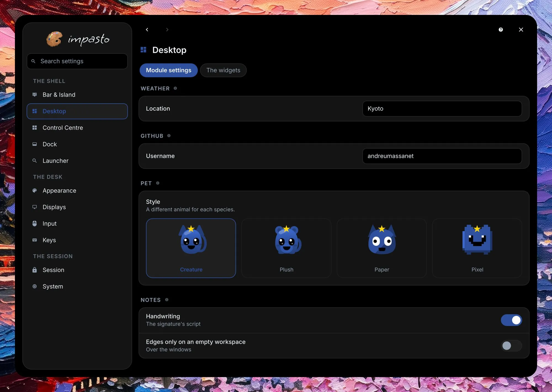The image size is (552, 392).
Task: Open the System settings
Action: pyautogui.click(x=77, y=286)
